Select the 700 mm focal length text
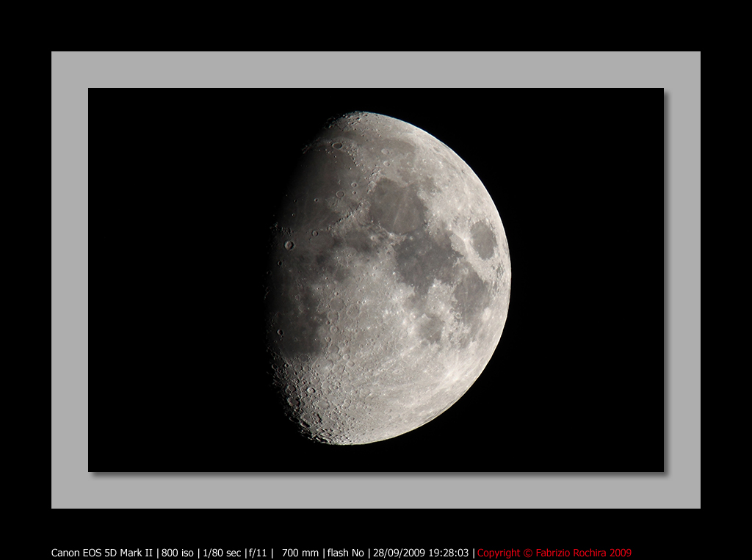752x560 pixels. 300,553
